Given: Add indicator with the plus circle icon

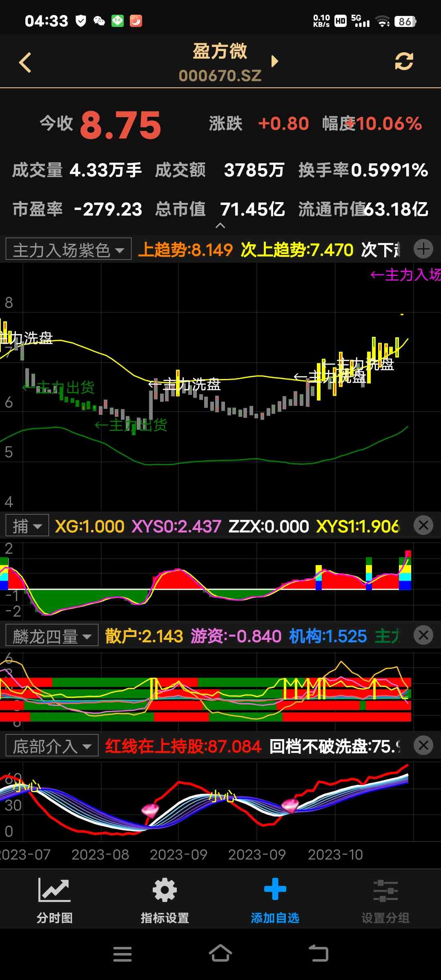Looking at the screenshot, I should tap(423, 249).
